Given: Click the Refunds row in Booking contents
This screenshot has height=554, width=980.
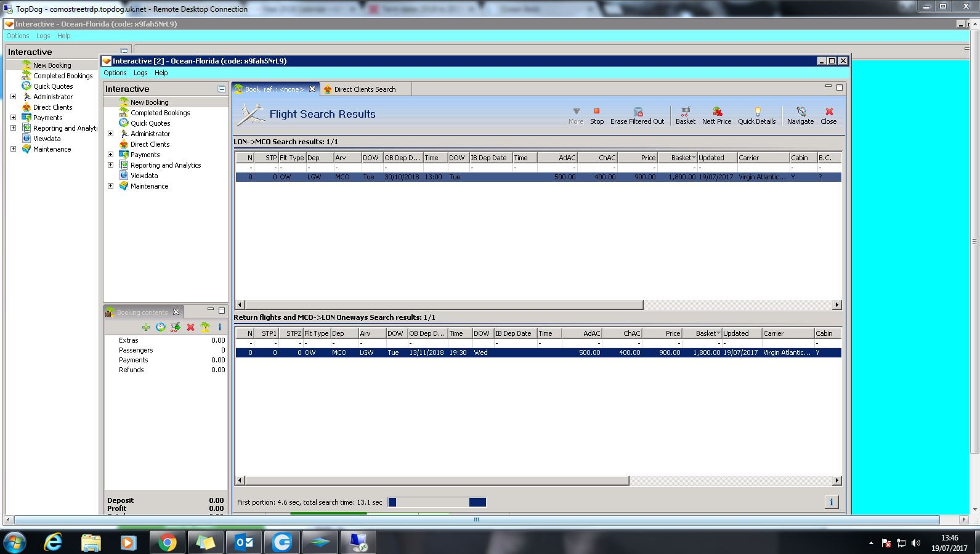Looking at the screenshot, I should pyautogui.click(x=166, y=370).
